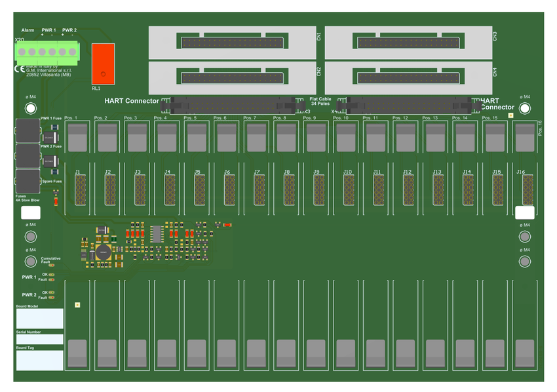
Task: Click the orange RL1 relay component
Action: click(x=103, y=64)
